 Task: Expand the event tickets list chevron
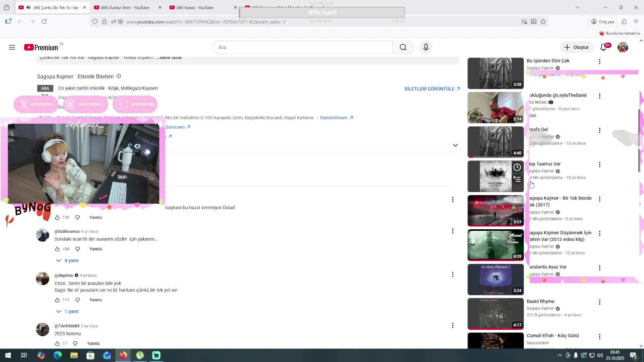(x=455, y=145)
